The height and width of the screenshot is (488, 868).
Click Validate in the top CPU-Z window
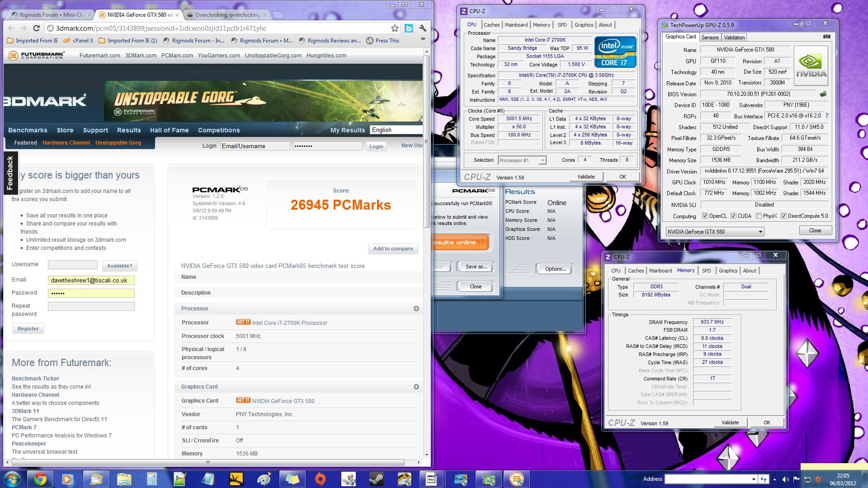coord(586,177)
